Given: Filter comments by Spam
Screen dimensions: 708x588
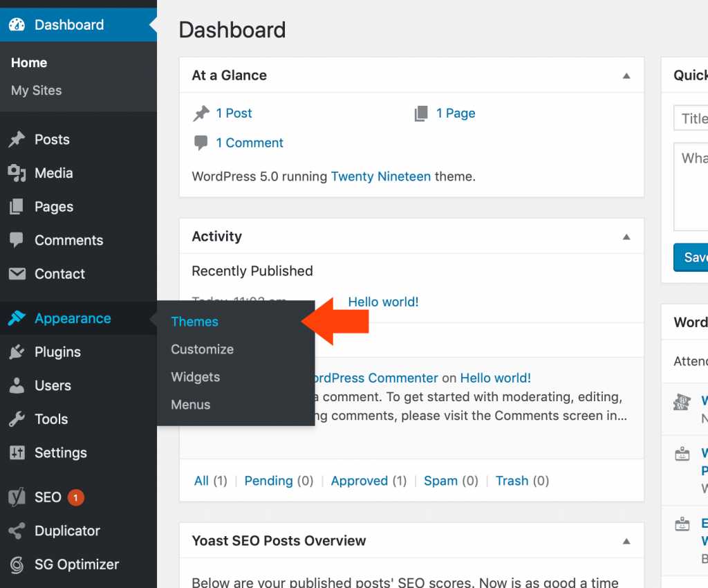Looking at the screenshot, I should [440, 481].
